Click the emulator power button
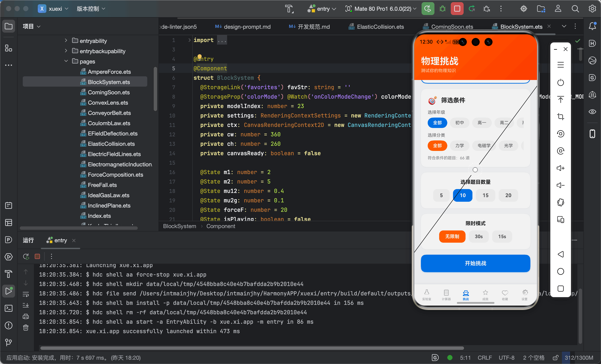The width and height of the screenshot is (601, 364). pyautogui.click(x=560, y=82)
